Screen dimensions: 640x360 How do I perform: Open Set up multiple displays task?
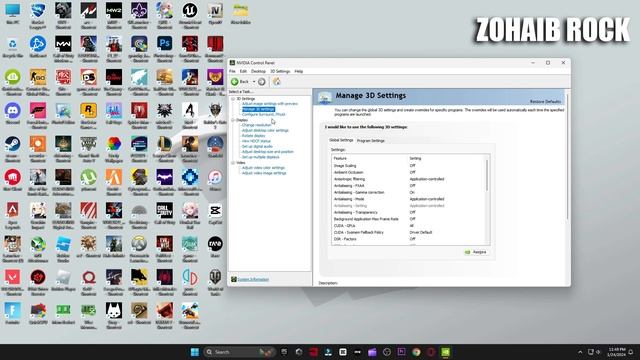[x=261, y=157]
